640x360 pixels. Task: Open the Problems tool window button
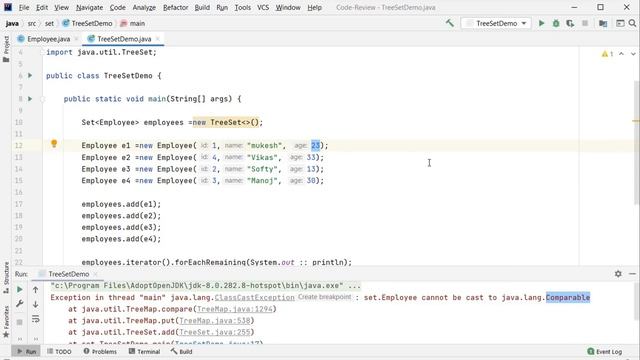pyautogui.click(x=100, y=351)
